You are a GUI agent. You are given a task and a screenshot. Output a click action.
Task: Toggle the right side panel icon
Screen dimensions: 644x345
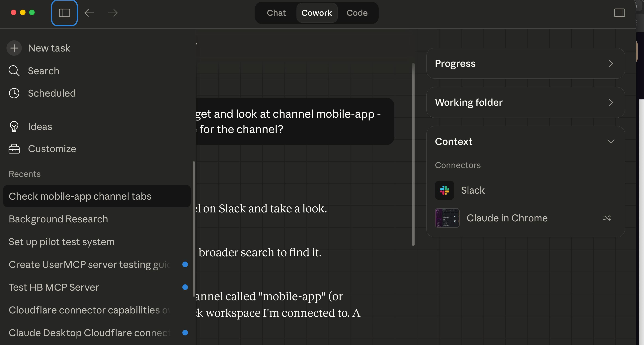pos(619,13)
